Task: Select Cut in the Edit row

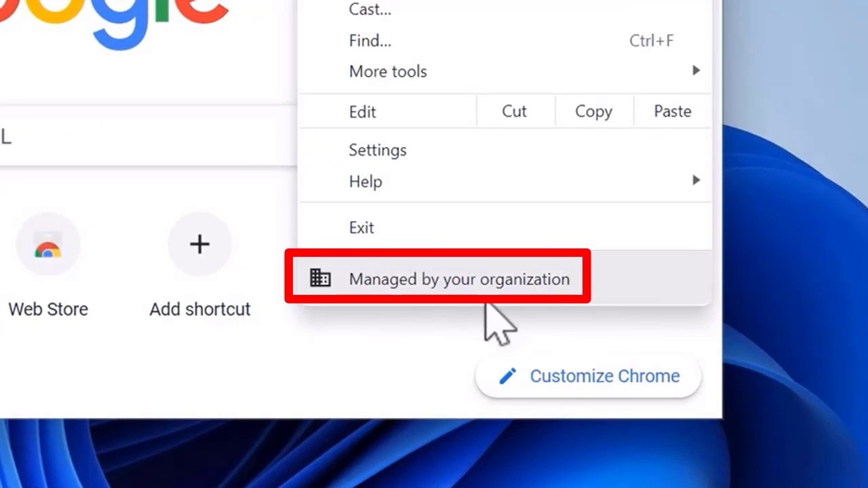Action: 515,111
